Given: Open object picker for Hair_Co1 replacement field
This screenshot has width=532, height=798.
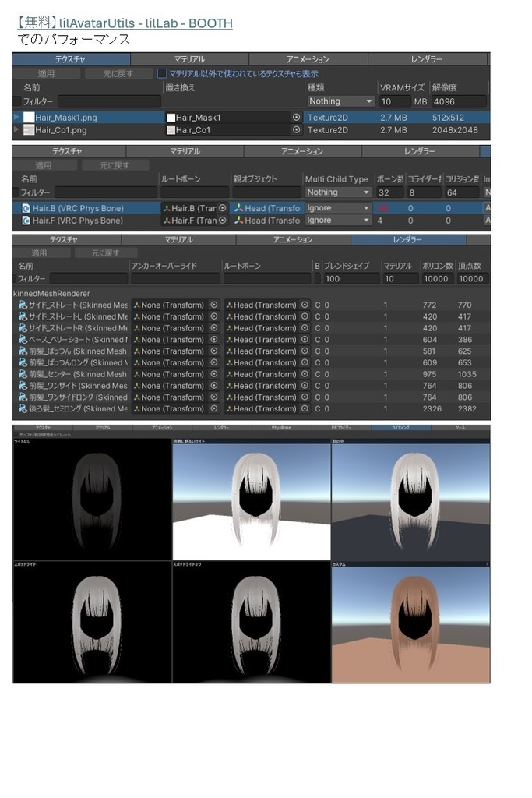Looking at the screenshot, I should (296, 130).
